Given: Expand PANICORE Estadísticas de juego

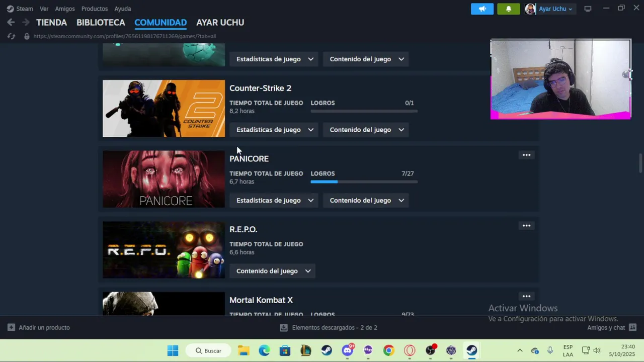Looking at the screenshot, I should click(x=275, y=200).
